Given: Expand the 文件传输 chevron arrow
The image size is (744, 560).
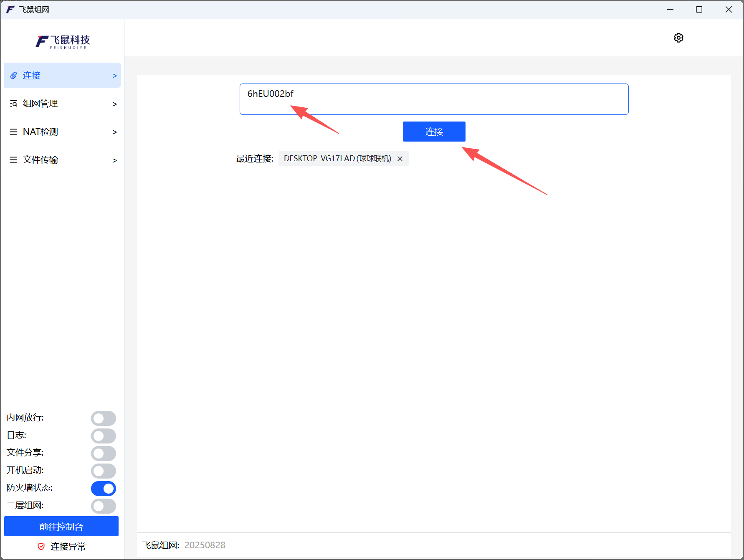Looking at the screenshot, I should (x=114, y=160).
